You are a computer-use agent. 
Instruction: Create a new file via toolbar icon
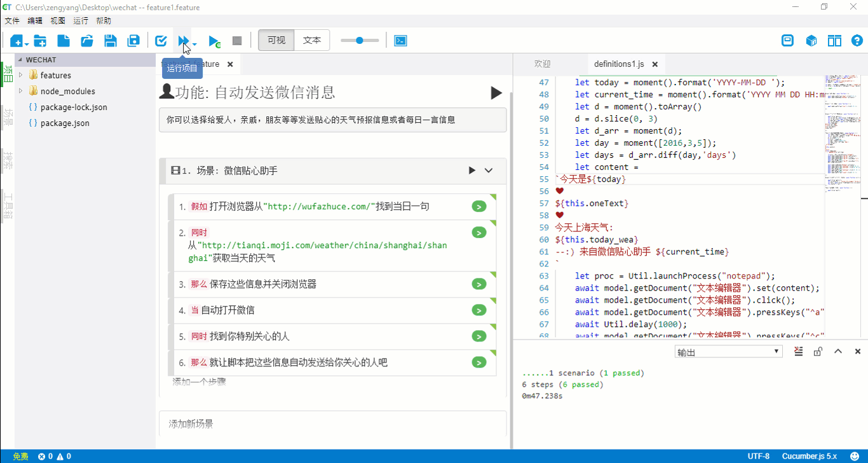pos(64,41)
